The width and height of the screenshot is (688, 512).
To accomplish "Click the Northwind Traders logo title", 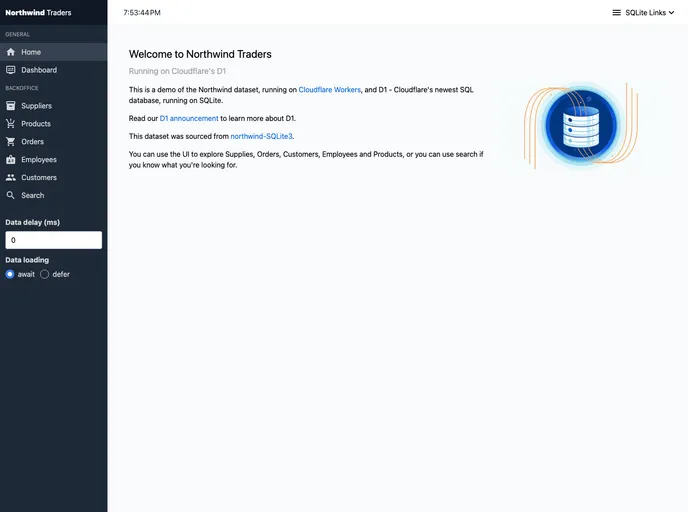I will tap(38, 13).
